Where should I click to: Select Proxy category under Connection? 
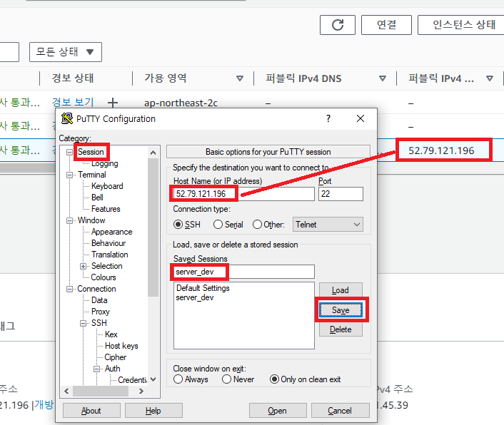click(100, 312)
